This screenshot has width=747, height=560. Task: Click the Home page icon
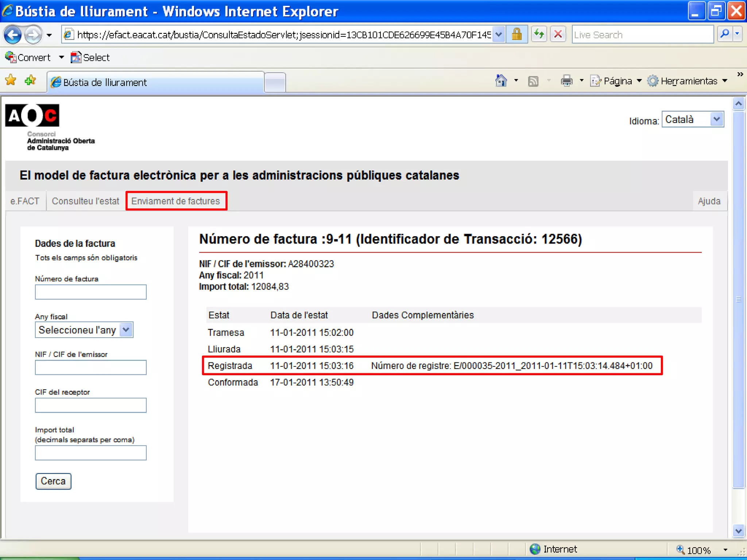tap(501, 81)
